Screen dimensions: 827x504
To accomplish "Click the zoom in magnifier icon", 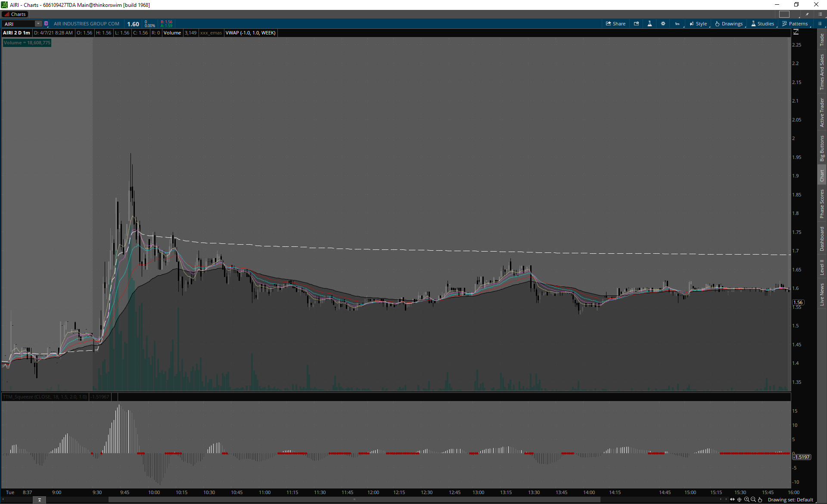I will click(746, 500).
